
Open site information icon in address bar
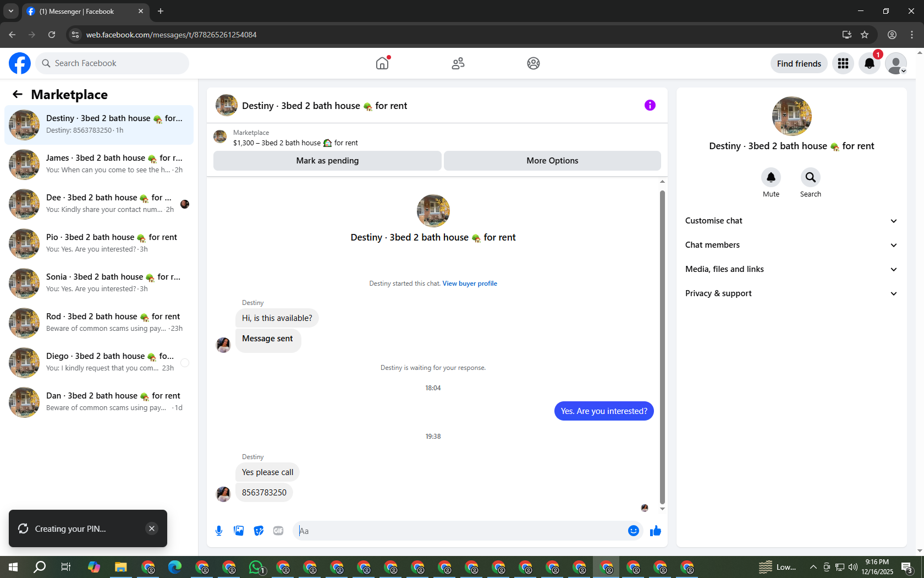tap(75, 35)
